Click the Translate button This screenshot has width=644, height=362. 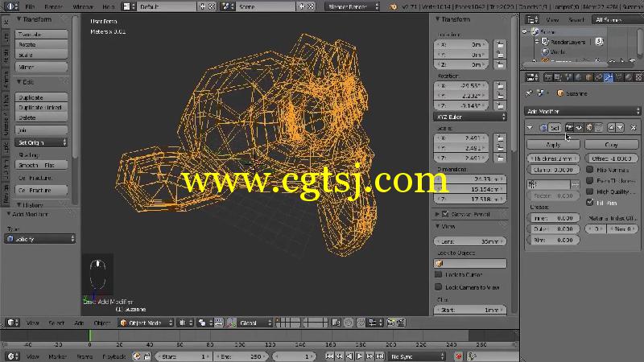tap(42, 35)
